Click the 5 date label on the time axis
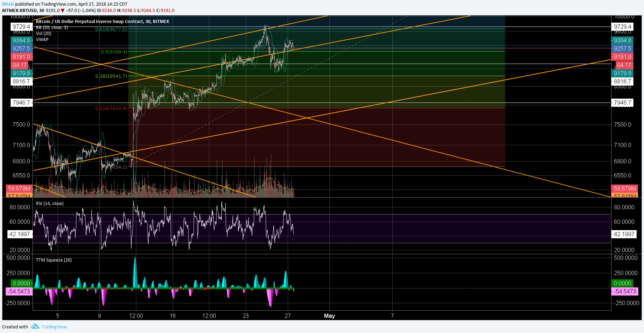Screen dimensions: 644x333 [58, 316]
